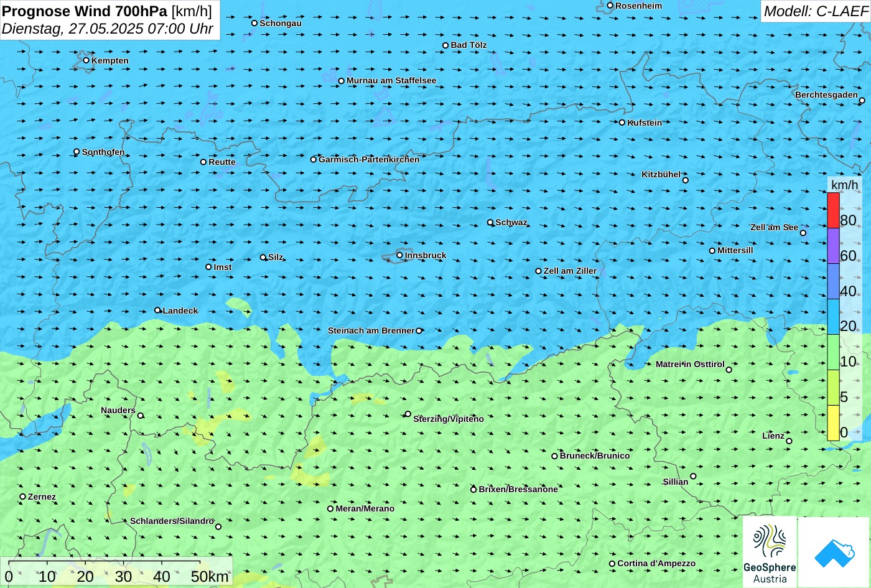Click the km/h legend heading

[844, 185]
